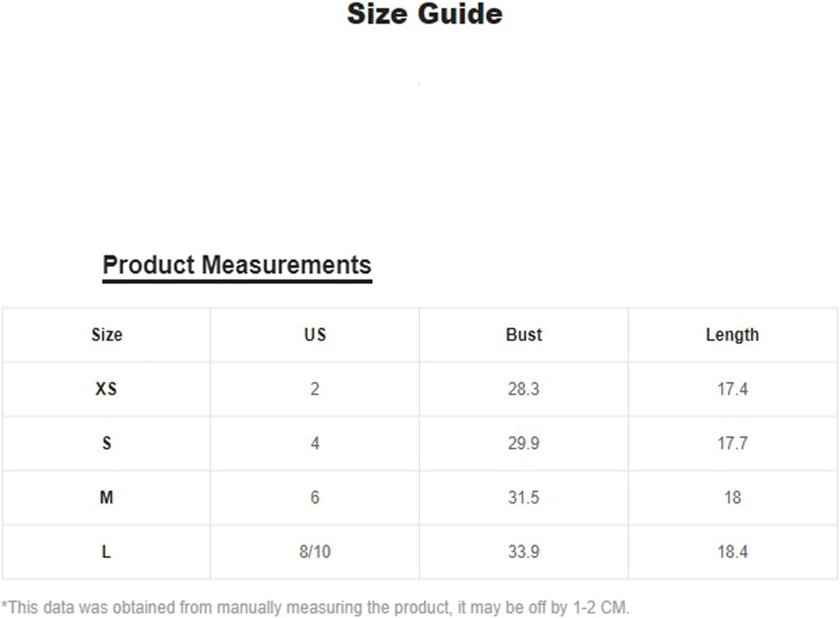Click the length value 17.4
Image resolution: width=840 pixels, height=618 pixels.
click(732, 389)
